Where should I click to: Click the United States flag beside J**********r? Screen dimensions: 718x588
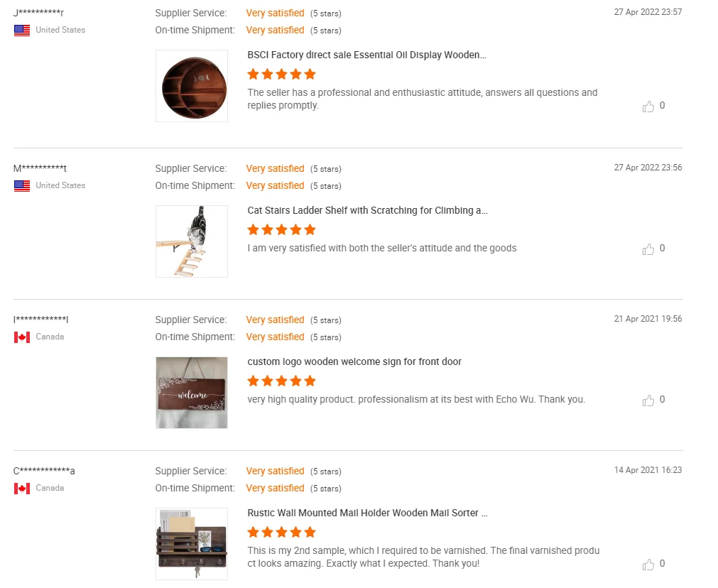tap(22, 31)
